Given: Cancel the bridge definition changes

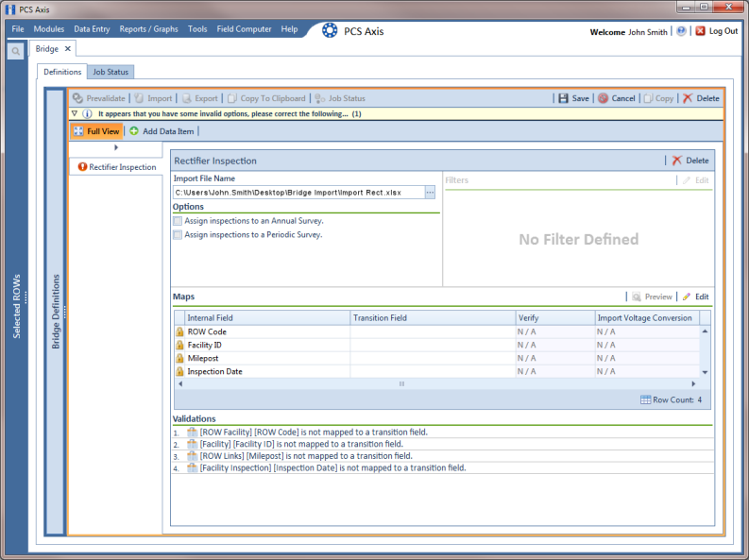Looking at the screenshot, I should click(617, 98).
